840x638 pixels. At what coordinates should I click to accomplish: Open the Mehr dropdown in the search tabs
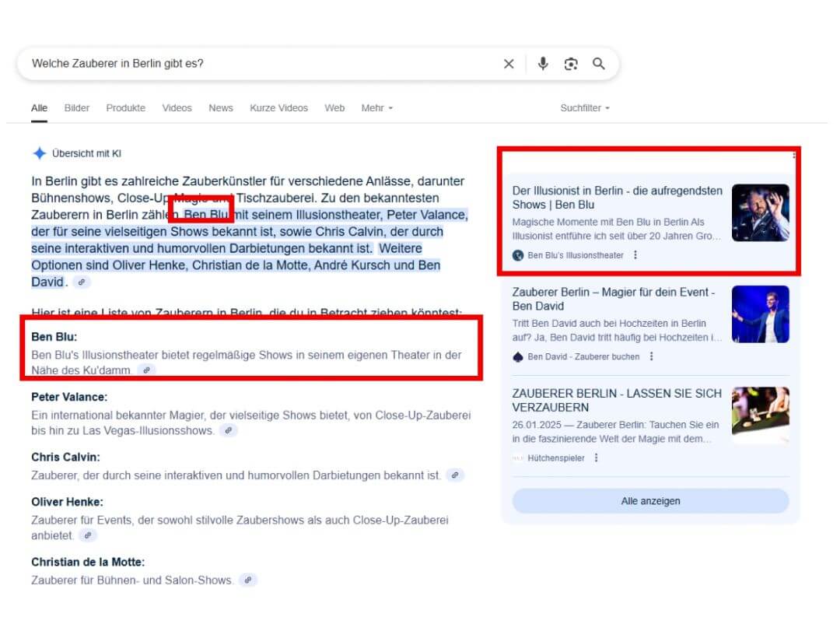coord(377,108)
